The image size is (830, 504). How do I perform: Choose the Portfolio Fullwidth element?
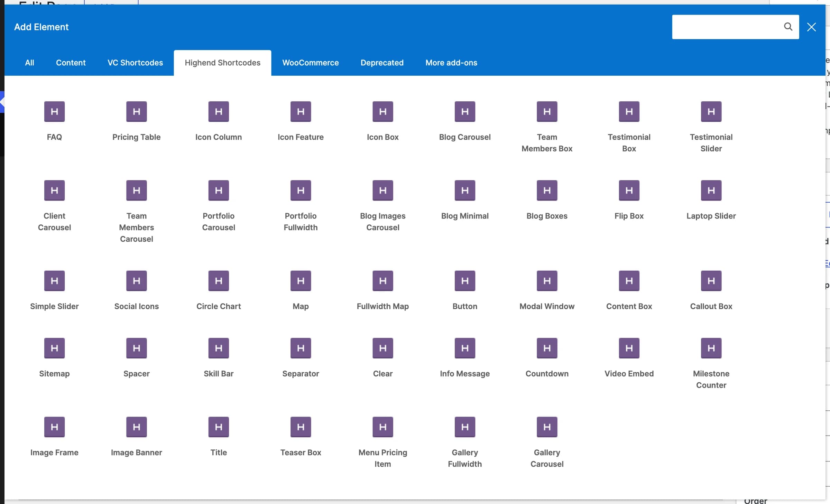coord(301,205)
